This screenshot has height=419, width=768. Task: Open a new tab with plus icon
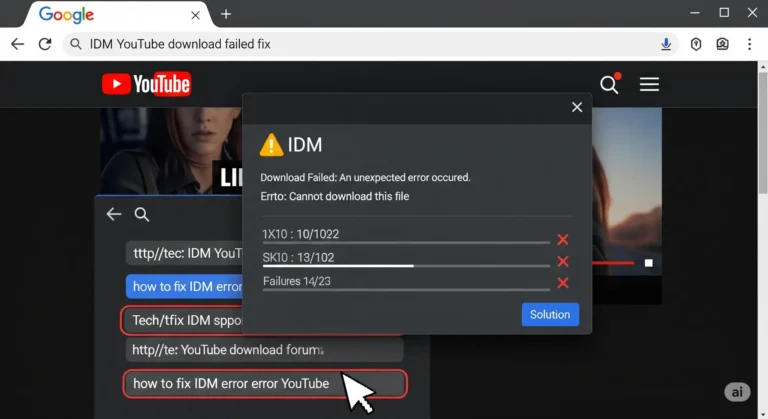pyautogui.click(x=226, y=14)
